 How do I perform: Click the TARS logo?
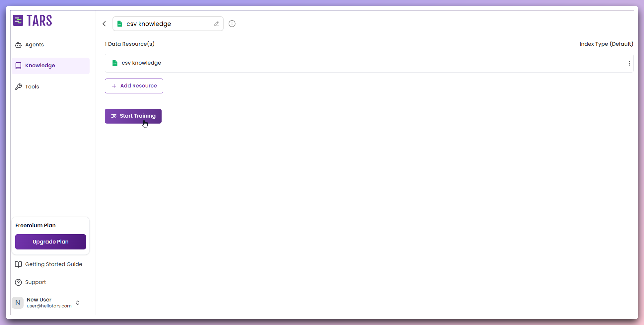[33, 21]
